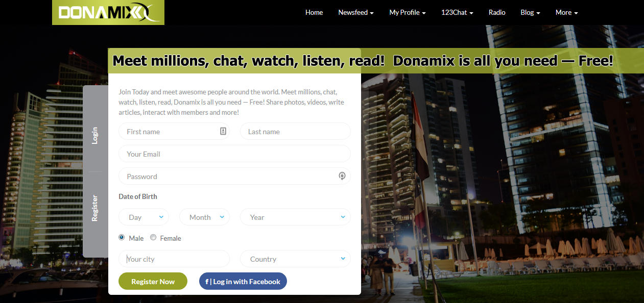Screen dimensions: 644x303
Task: Expand the More menu
Action: coord(567,12)
